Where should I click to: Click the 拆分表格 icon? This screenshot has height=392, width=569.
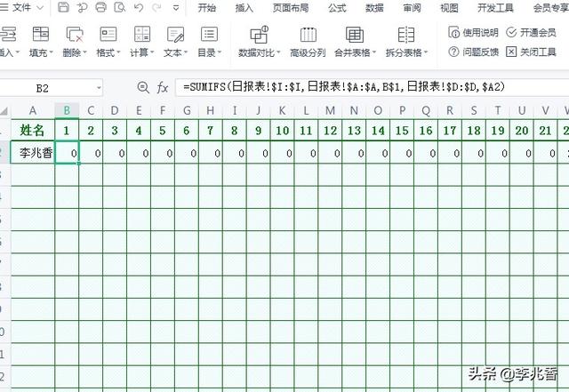406,35
